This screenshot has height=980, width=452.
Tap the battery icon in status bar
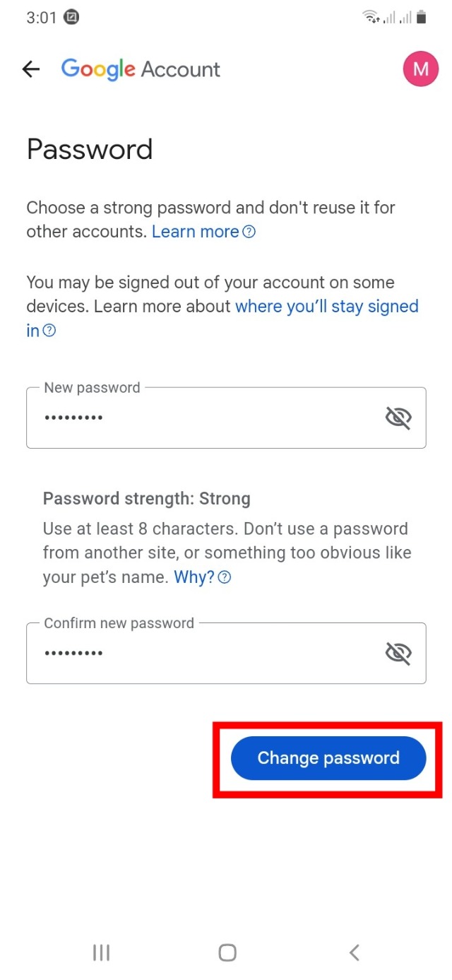422,18
